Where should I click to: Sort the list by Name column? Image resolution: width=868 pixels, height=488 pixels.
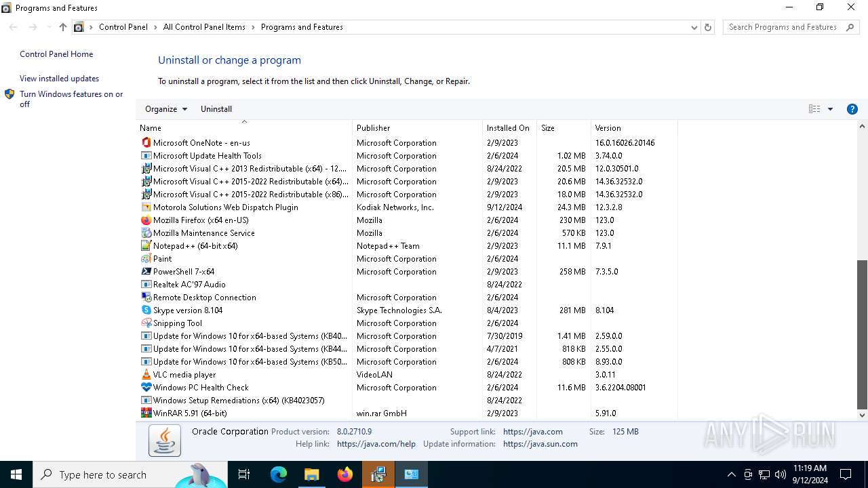[244, 128]
